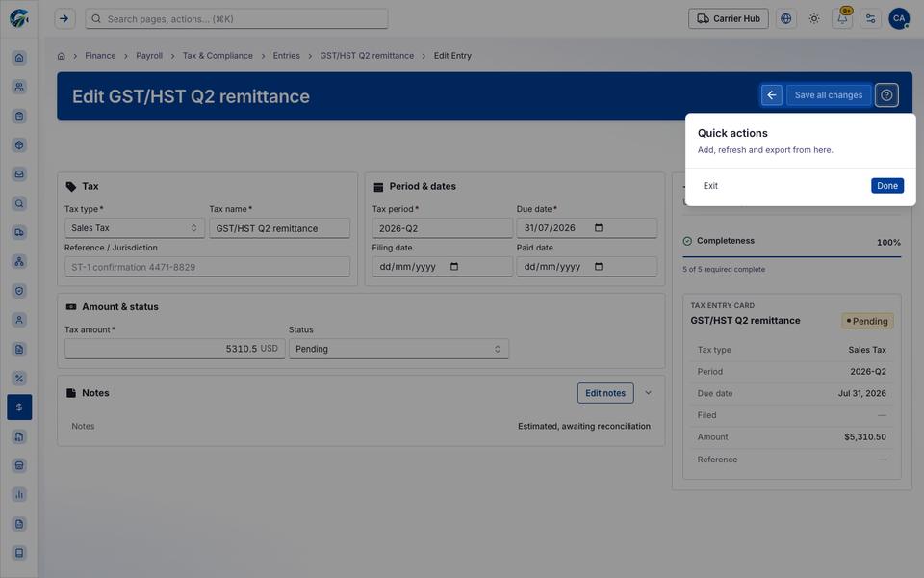Click the Done button in Quick actions popup

click(886, 186)
